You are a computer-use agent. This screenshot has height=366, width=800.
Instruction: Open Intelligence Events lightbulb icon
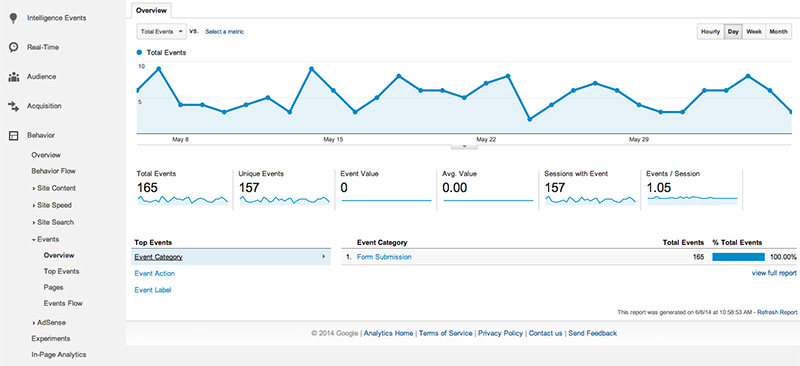click(x=14, y=18)
